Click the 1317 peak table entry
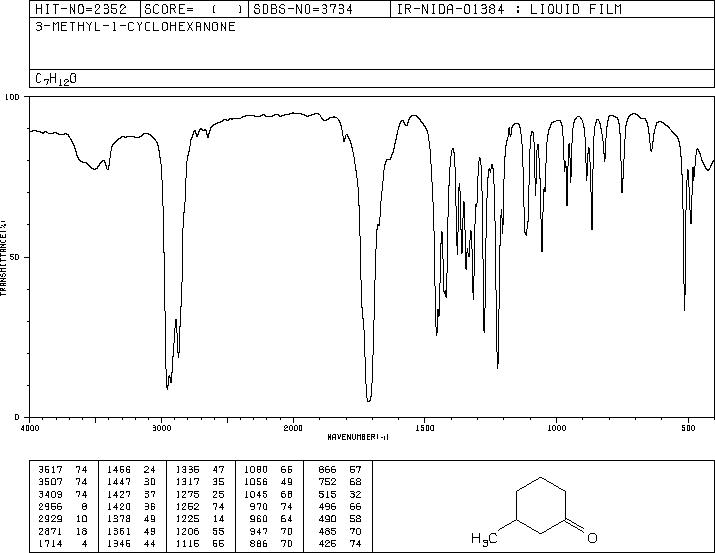715x553 pixels. (x=200, y=481)
